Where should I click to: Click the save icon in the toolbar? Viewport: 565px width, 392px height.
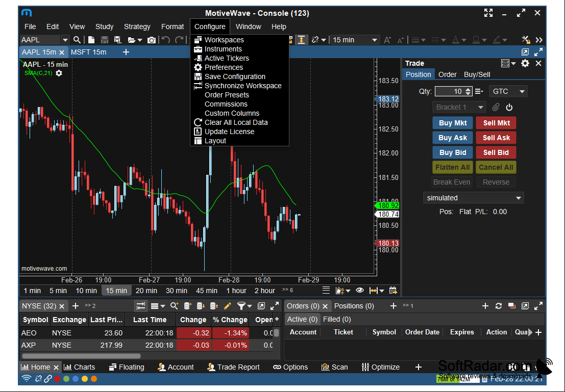[105, 40]
